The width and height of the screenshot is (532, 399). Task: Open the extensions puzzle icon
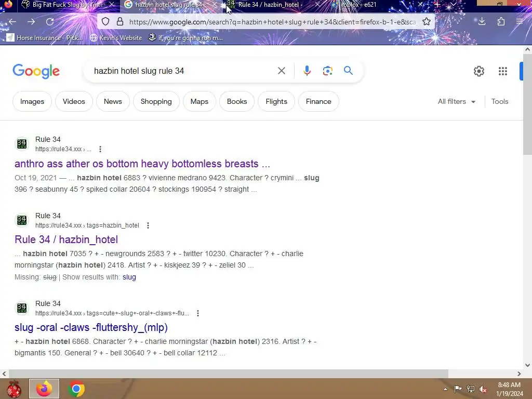(501, 22)
